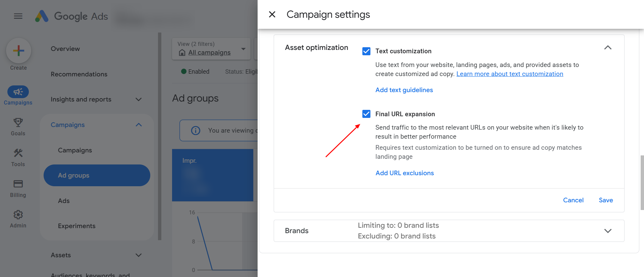Uncheck the Text customization checkbox
Image resolution: width=644 pixels, height=277 pixels.
366,51
